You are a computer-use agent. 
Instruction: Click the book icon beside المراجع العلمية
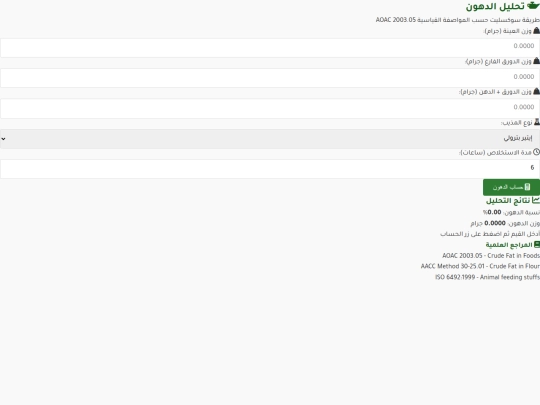(537, 245)
